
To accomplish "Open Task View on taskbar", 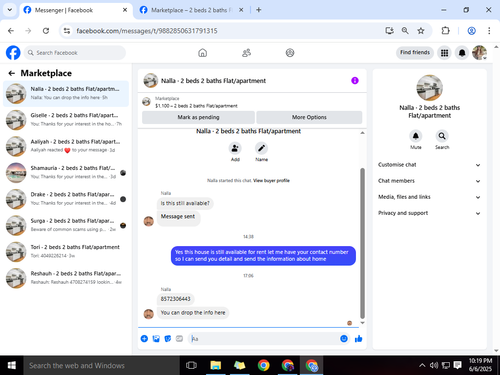I will 191,365.
